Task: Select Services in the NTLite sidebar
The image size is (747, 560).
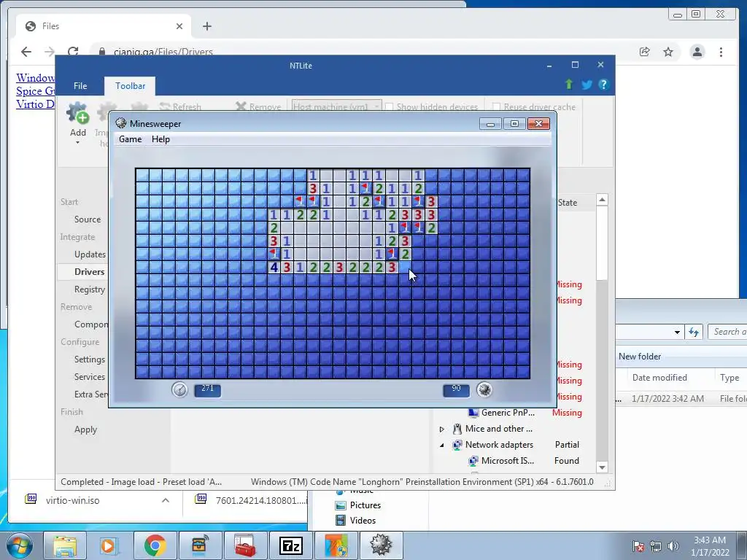Action: coord(90,377)
